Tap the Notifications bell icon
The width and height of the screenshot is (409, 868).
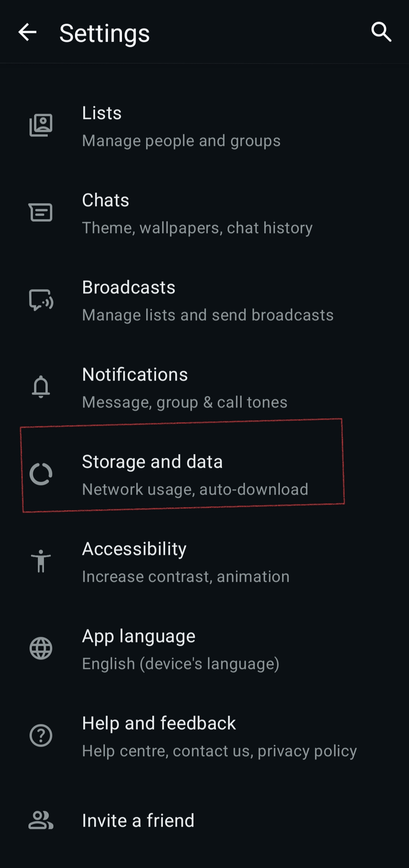tap(41, 387)
